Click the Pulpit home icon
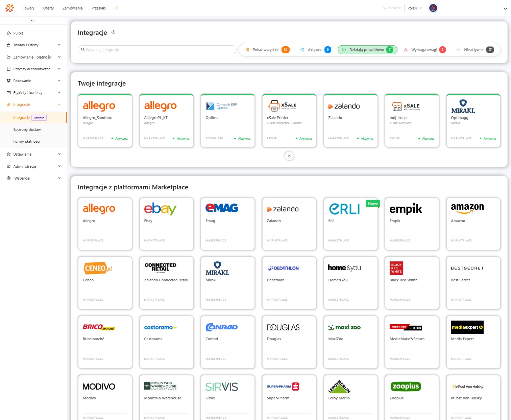Screen dimensions: 511x420 click(x=9, y=33)
